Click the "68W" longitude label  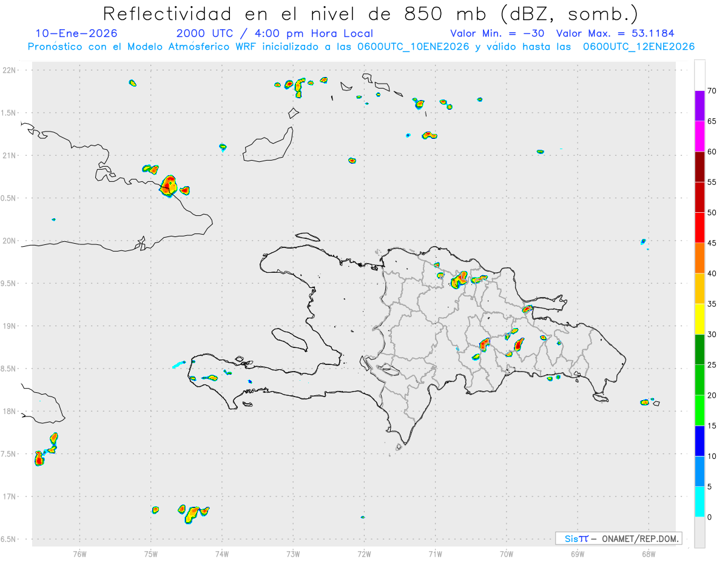[649, 554]
